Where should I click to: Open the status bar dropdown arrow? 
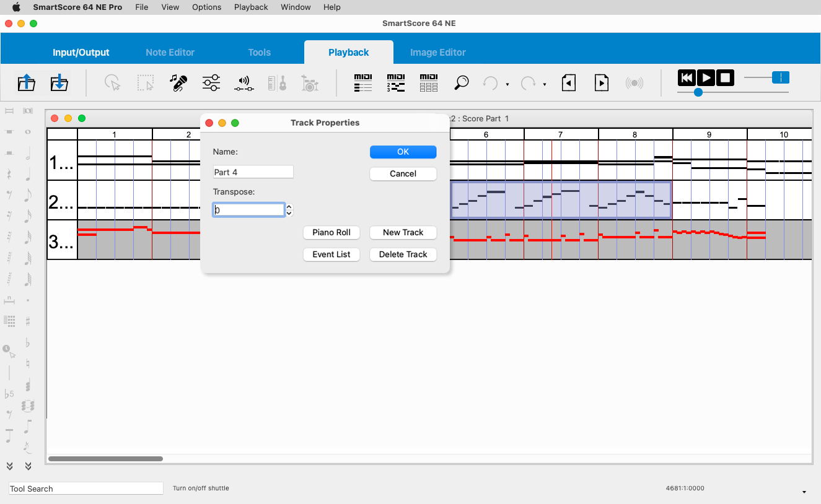tap(804, 492)
